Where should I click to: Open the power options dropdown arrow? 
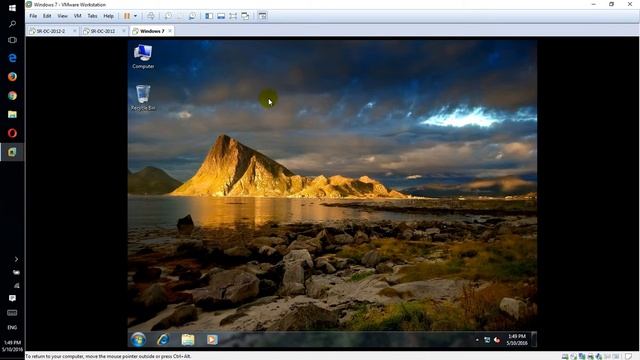pos(136,16)
